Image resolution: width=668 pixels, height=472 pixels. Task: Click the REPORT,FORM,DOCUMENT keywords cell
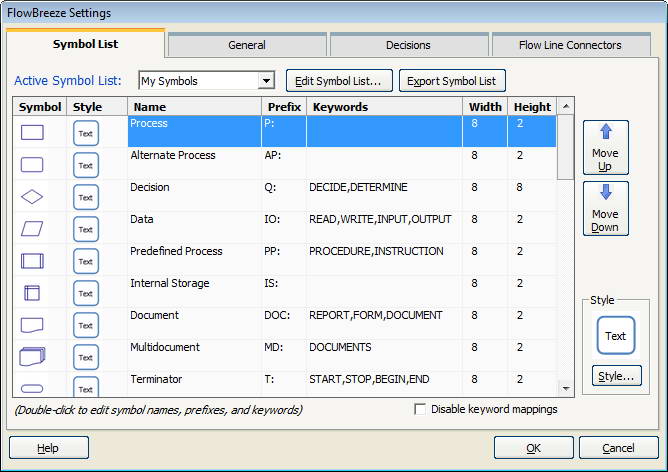tap(384, 323)
